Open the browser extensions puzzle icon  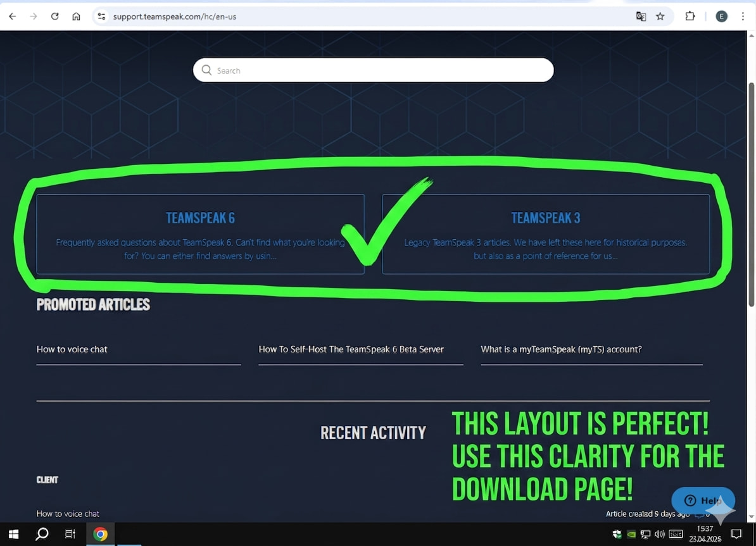click(x=690, y=16)
